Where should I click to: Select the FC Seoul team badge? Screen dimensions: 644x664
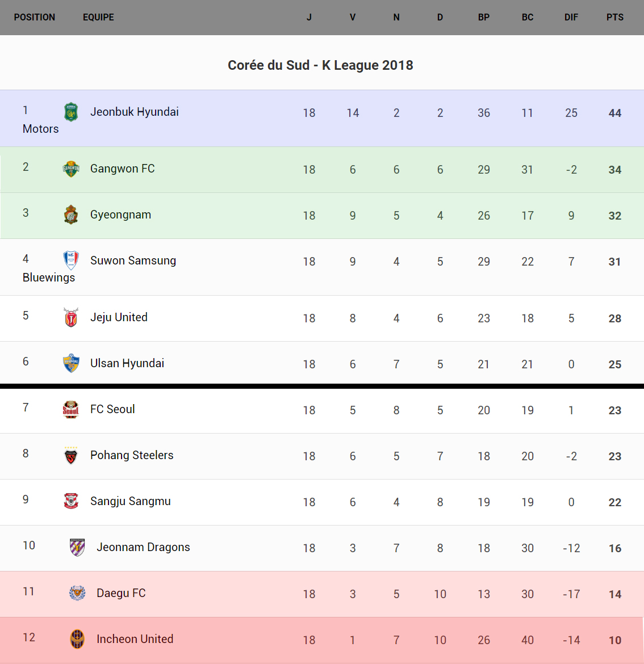(71, 409)
